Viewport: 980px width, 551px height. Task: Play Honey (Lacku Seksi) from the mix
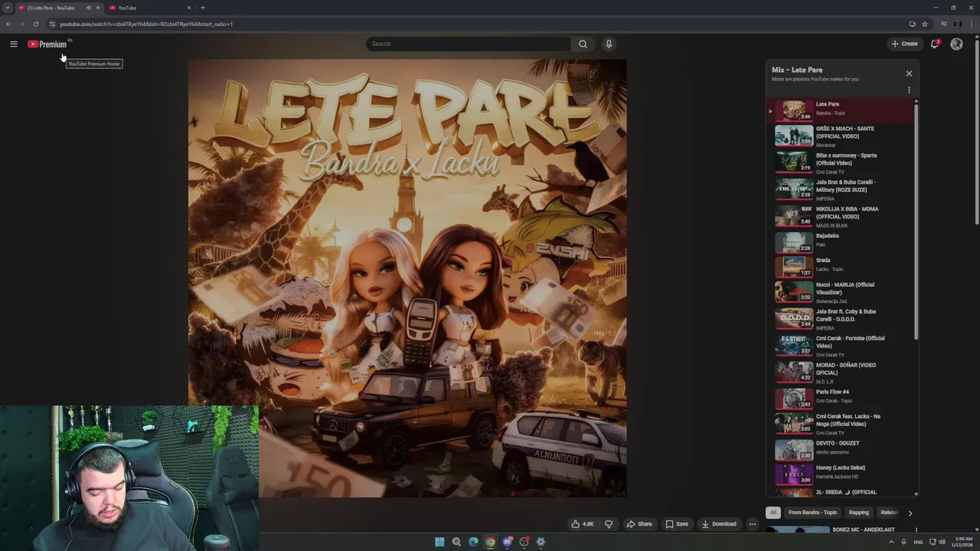pos(841,474)
